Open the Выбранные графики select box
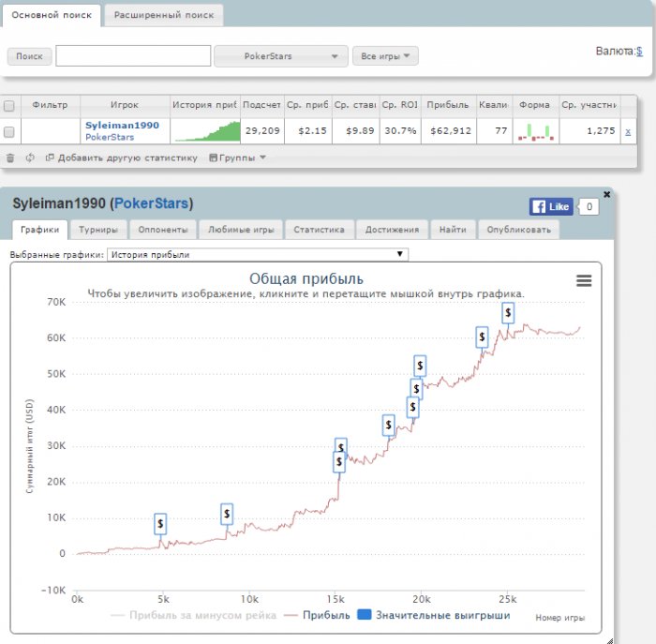Screen dimensions: 656x644 point(258,254)
